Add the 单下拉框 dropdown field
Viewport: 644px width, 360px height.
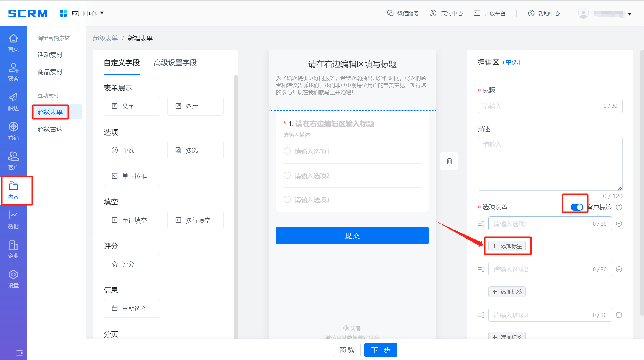(132, 176)
